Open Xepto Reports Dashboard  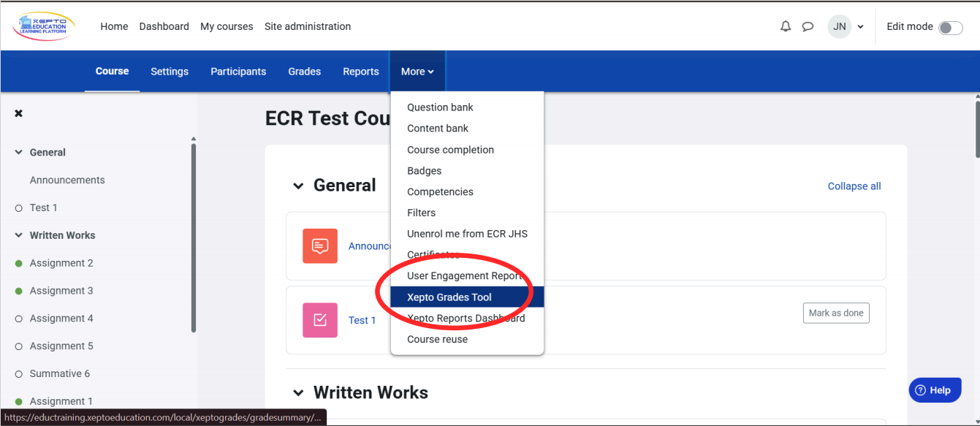468,319
